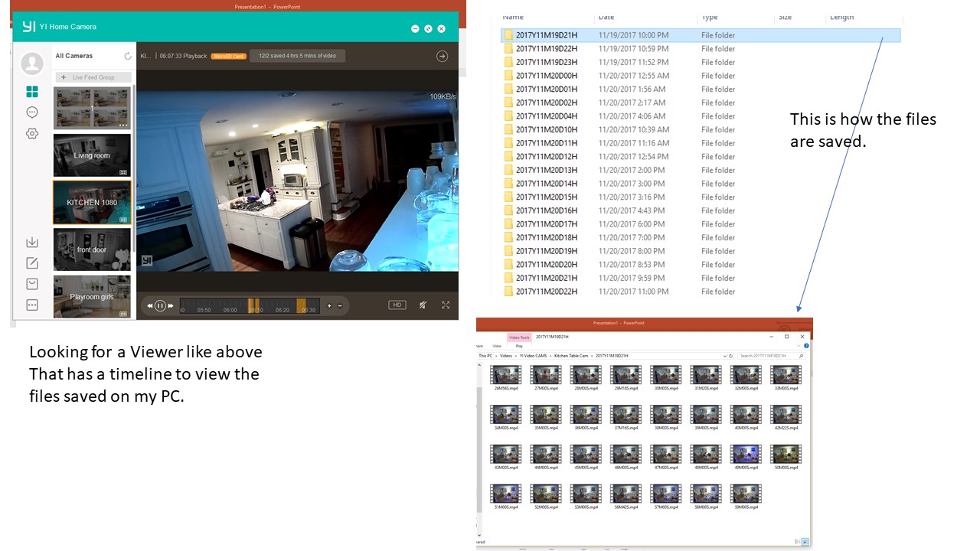This screenshot has height=551, width=980.
Task: Click YI Video CAMS in address path
Action: 533,356
